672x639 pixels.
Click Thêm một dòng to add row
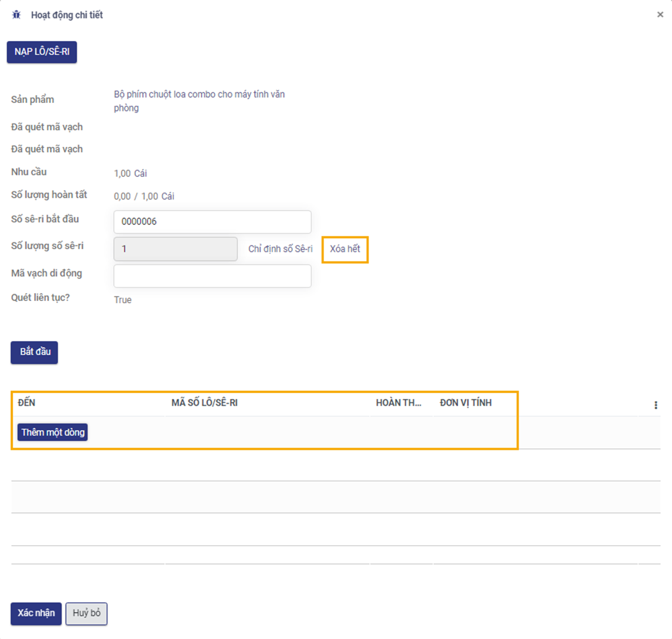point(52,432)
